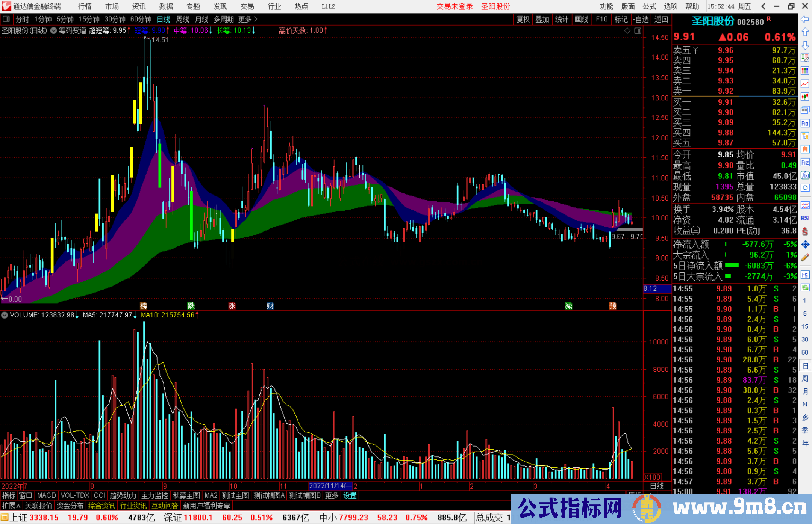Open the 行情 menu
This screenshot has width=812, height=524.
pyautogui.click(x=85, y=6)
